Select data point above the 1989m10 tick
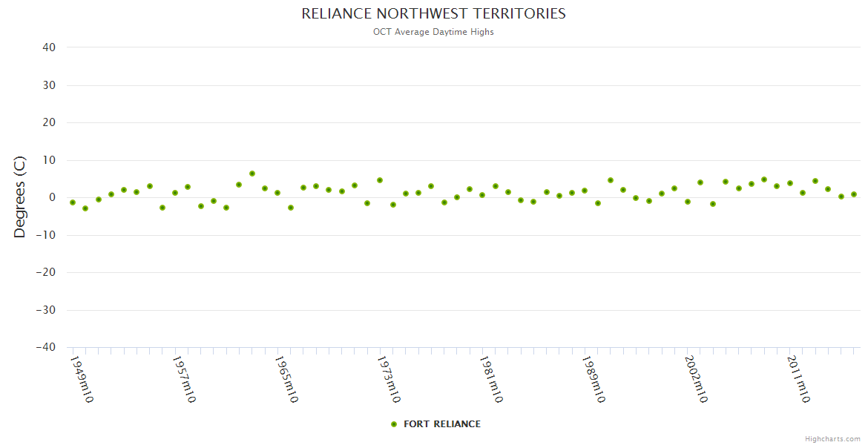Screen dimensions: 868x445 (x=585, y=191)
